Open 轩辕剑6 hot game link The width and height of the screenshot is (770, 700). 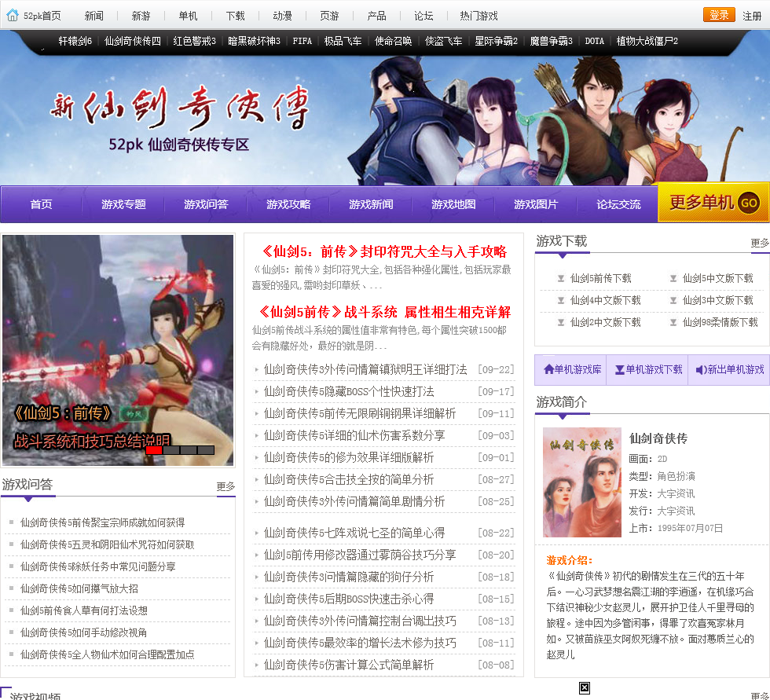[x=75, y=41]
